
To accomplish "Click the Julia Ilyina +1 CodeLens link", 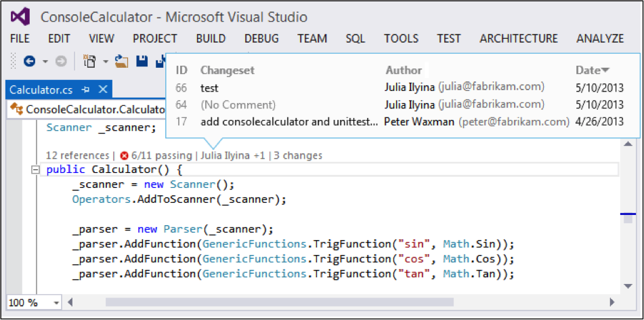I will coord(233,155).
